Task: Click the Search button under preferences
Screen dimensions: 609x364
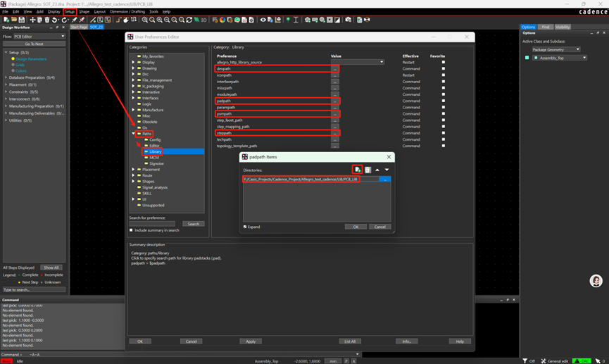Action: [x=194, y=224]
